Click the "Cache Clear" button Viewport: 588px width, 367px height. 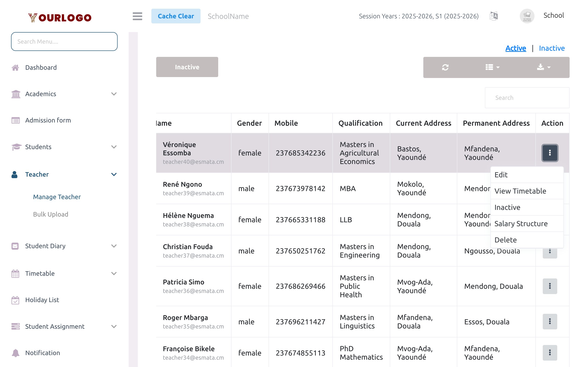pos(176,16)
